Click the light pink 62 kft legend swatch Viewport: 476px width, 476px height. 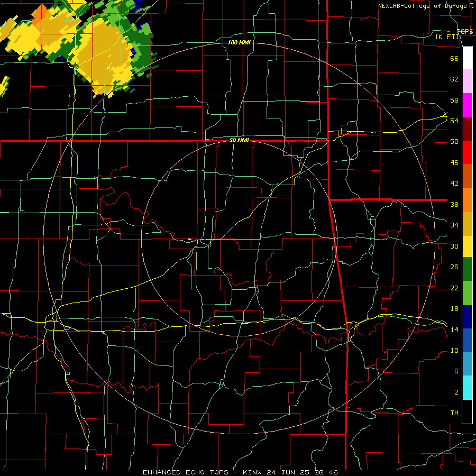pos(467,81)
